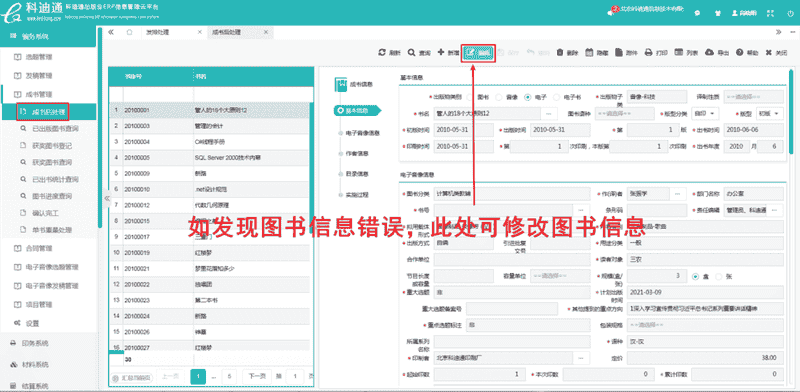Open the 译制性质 select dropdown
The image size is (800, 392).
point(754,96)
